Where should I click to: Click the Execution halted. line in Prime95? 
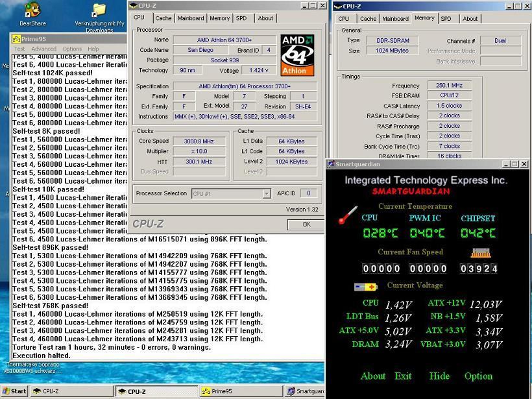(42, 356)
